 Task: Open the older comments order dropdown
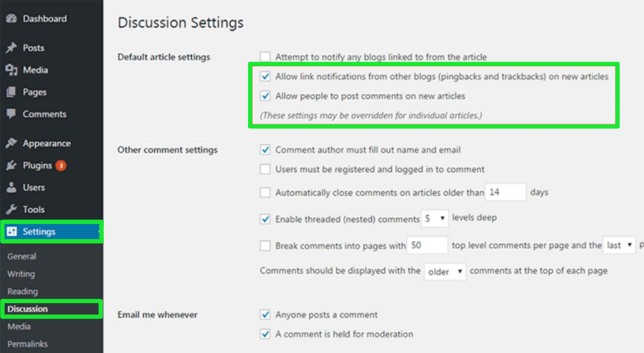click(x=445, y=272)
